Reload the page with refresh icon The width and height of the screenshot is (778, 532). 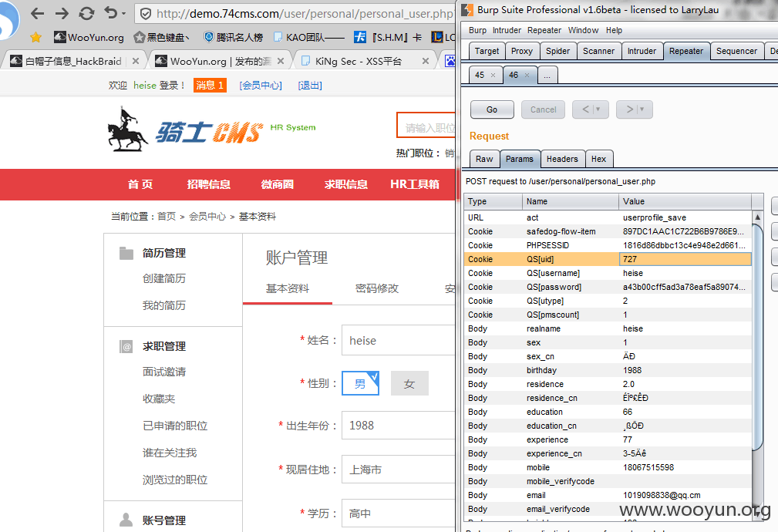[86, 13]
